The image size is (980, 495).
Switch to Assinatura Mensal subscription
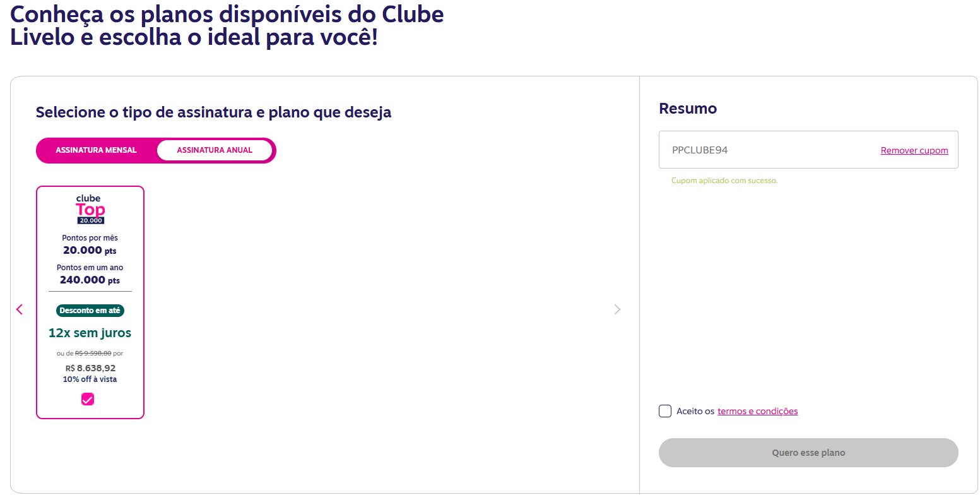[x=96, y=150]
